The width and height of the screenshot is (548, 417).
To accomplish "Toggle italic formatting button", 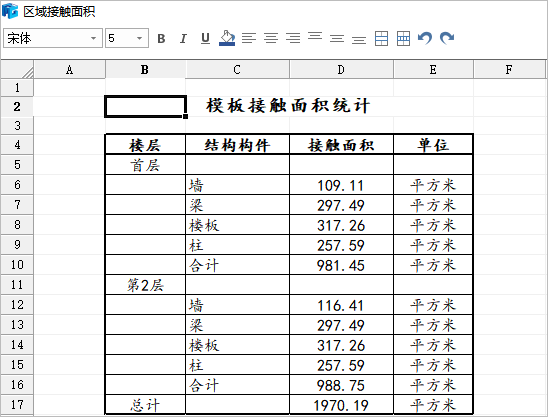I will 183,38.
